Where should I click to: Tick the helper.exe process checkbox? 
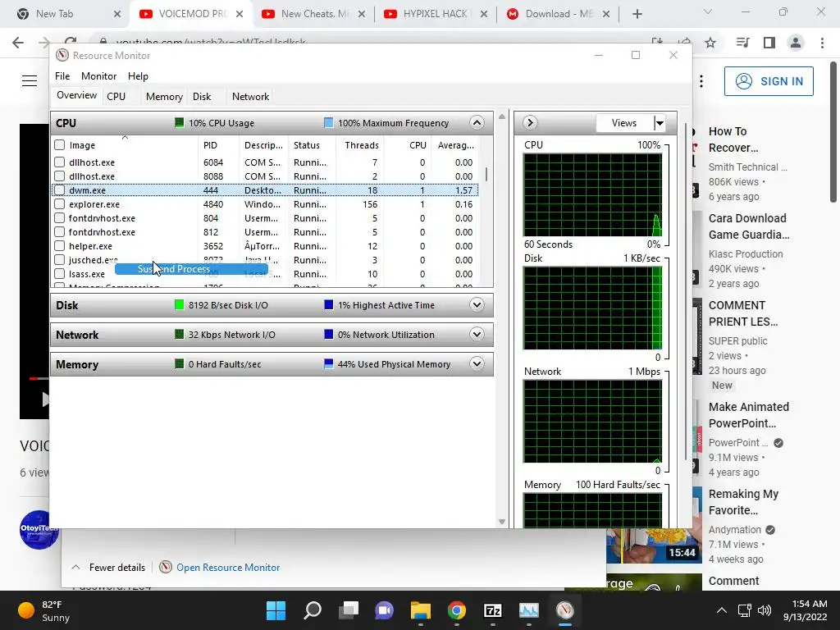pyautogui.click(x=59, y=246)
